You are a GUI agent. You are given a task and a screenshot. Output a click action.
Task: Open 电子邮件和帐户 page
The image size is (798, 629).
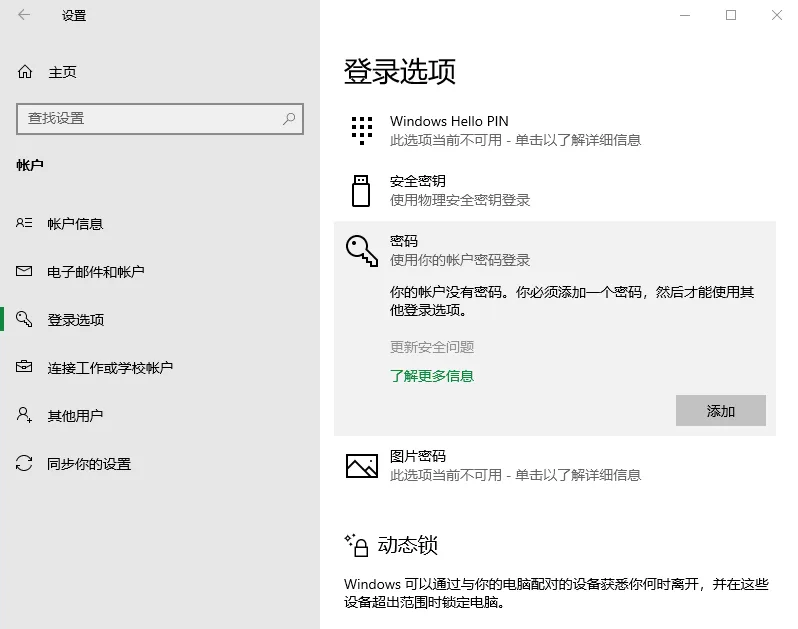(x=96, y=272)
